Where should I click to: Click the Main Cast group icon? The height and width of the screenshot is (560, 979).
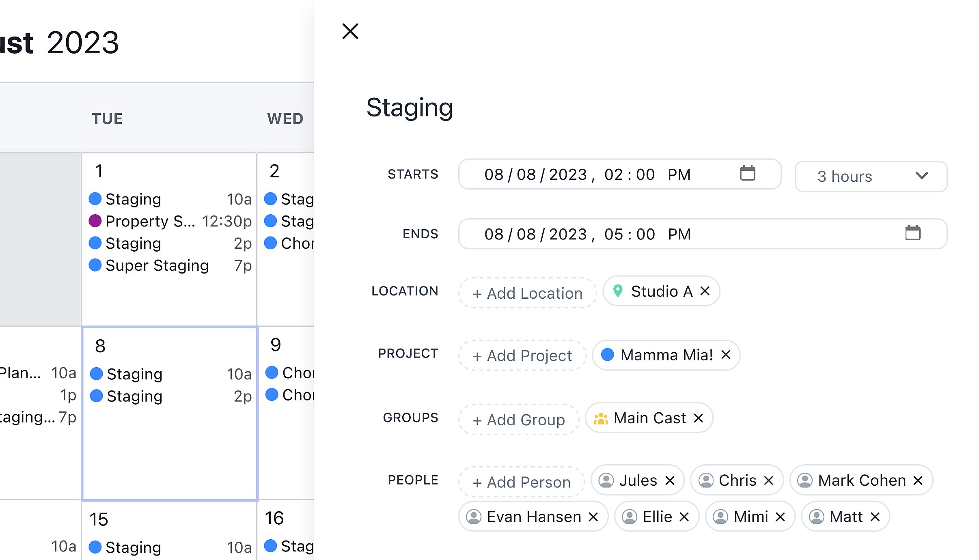tap(601, 418)
